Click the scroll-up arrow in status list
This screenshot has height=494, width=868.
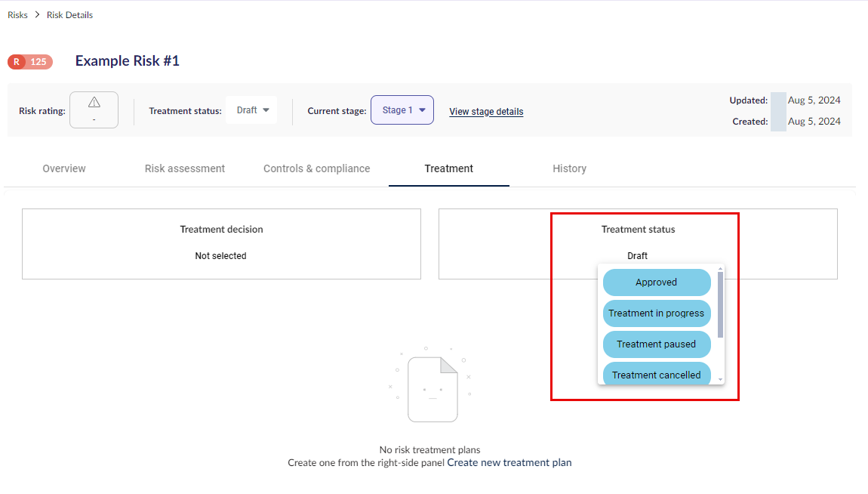pos(720,269)
